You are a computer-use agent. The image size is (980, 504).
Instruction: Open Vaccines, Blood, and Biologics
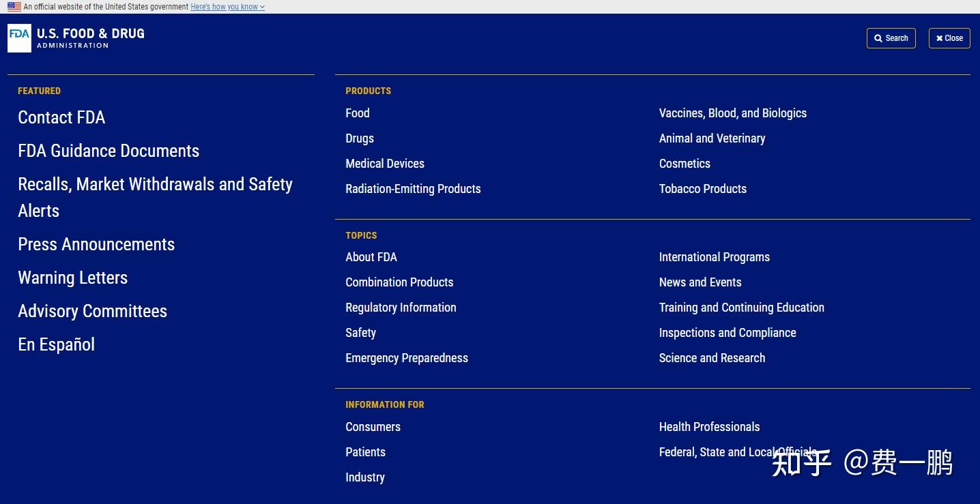coord(732,113)
